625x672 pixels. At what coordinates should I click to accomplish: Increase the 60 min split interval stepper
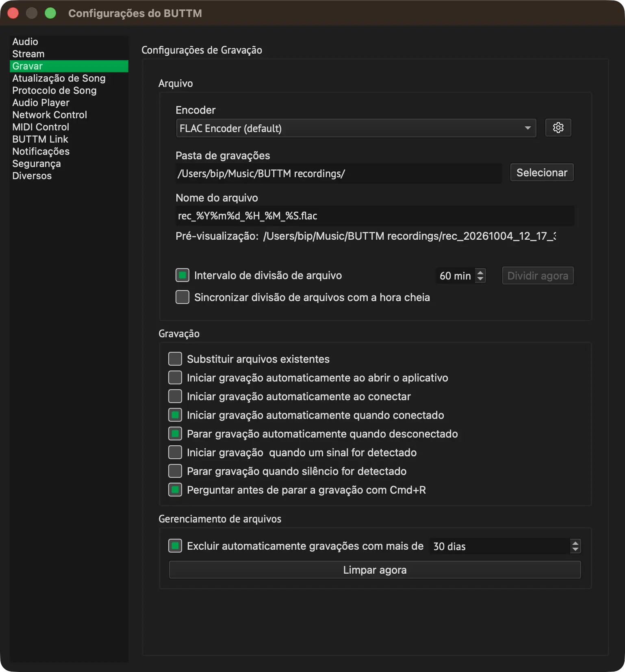(x=480, y=272)
